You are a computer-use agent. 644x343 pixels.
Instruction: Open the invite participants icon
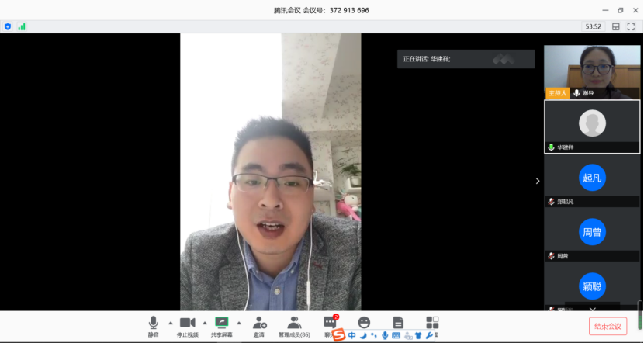259,323
